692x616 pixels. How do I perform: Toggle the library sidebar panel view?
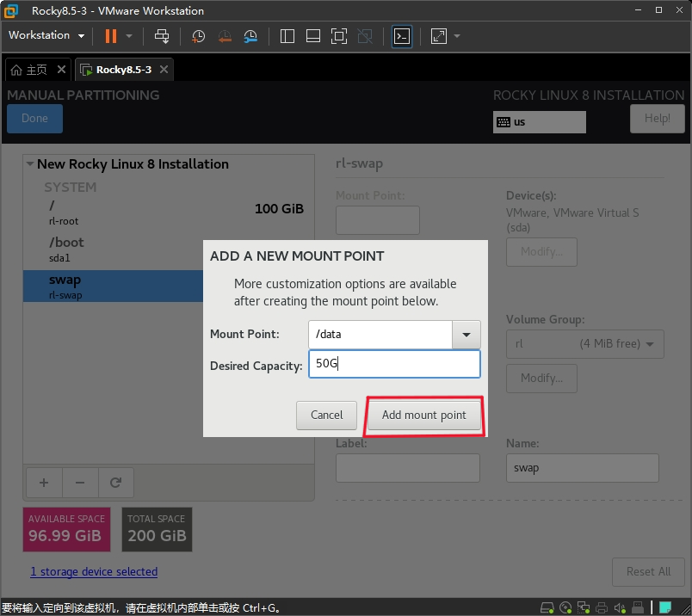click(x=287, y=36)
